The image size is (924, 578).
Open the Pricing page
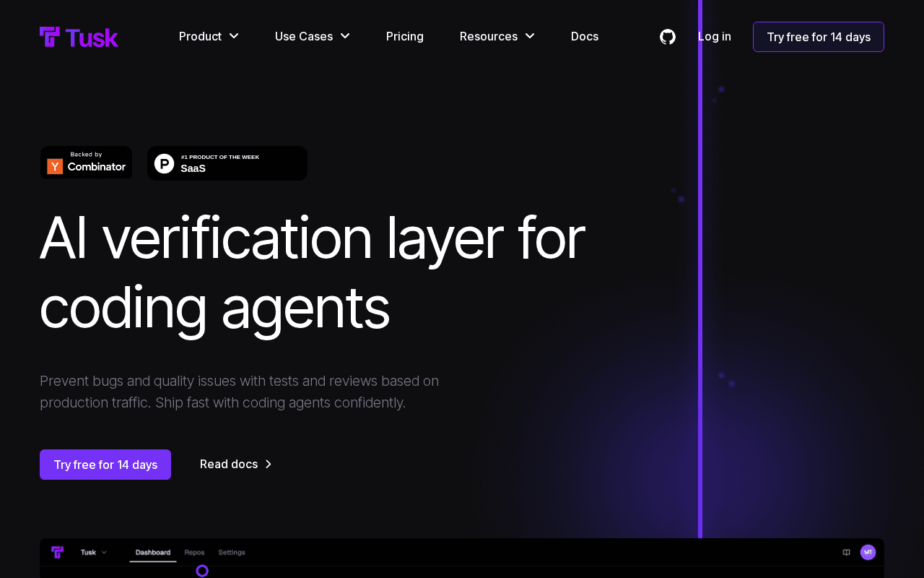click(x=405, y=36)
